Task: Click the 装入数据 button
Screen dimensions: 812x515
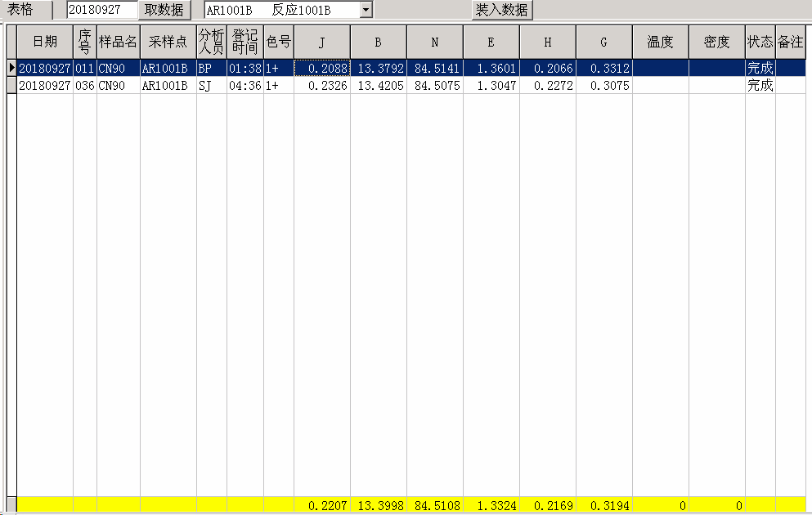Action: (x=502, y=10)
